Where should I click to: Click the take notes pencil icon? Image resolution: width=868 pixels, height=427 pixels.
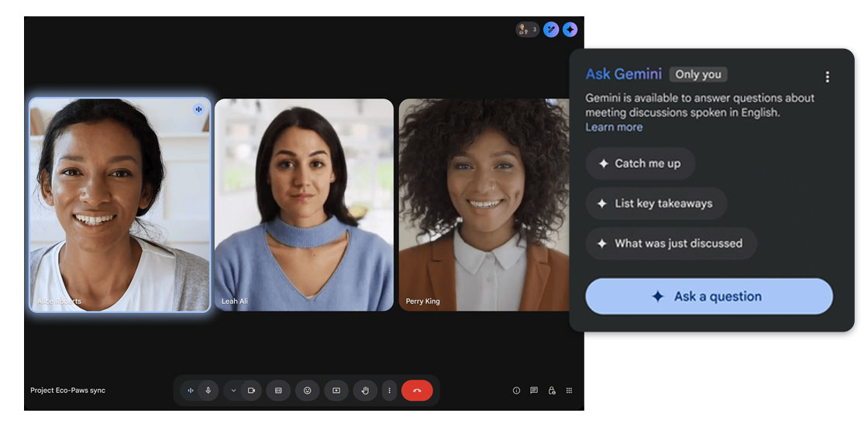pos(551,29)
